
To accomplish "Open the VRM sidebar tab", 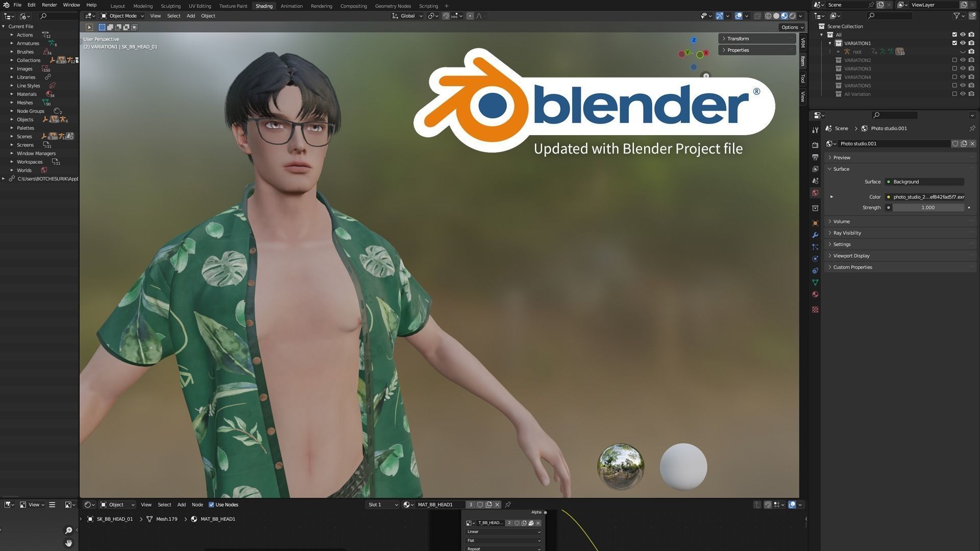I will (803, 43).
